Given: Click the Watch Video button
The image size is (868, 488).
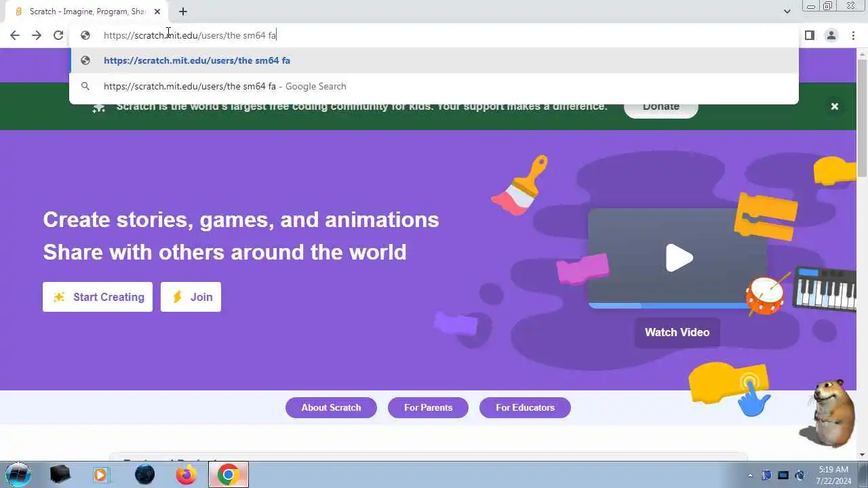Looking at the screenshot, I should tap(677, 332).
